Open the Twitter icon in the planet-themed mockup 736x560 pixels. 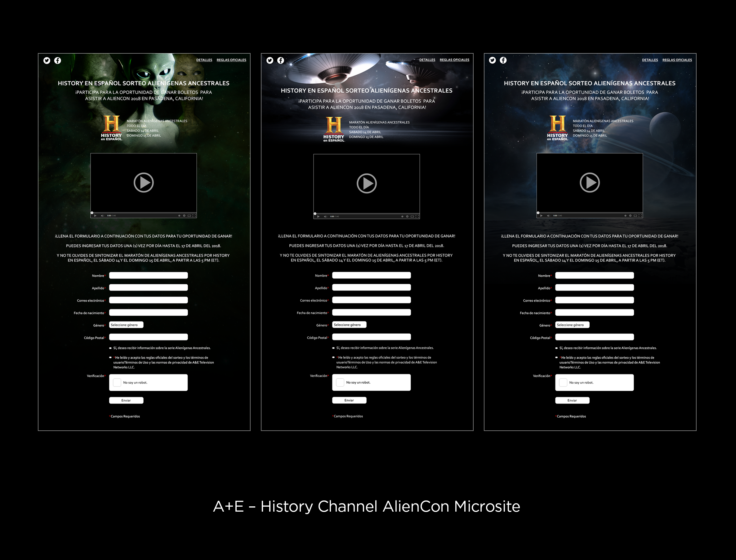(x=492, y=60)
